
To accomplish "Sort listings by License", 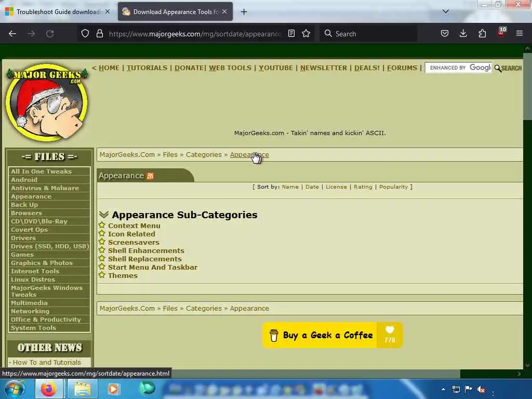I will (x=336, y=187).
